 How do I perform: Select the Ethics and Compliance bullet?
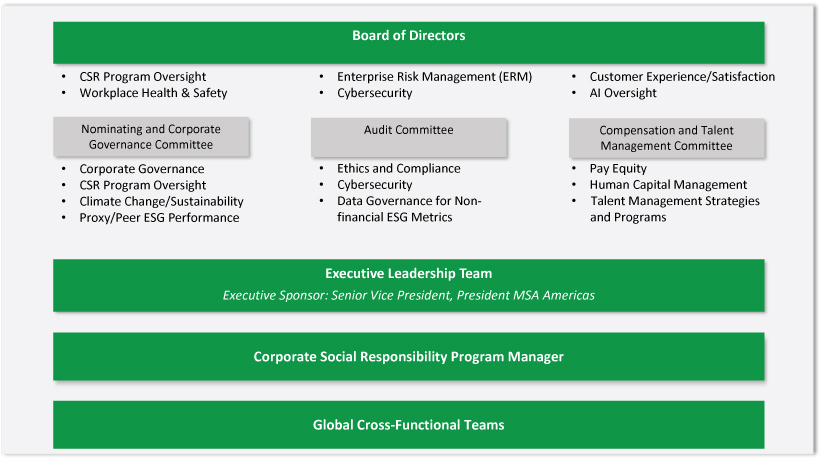point(398,168)
